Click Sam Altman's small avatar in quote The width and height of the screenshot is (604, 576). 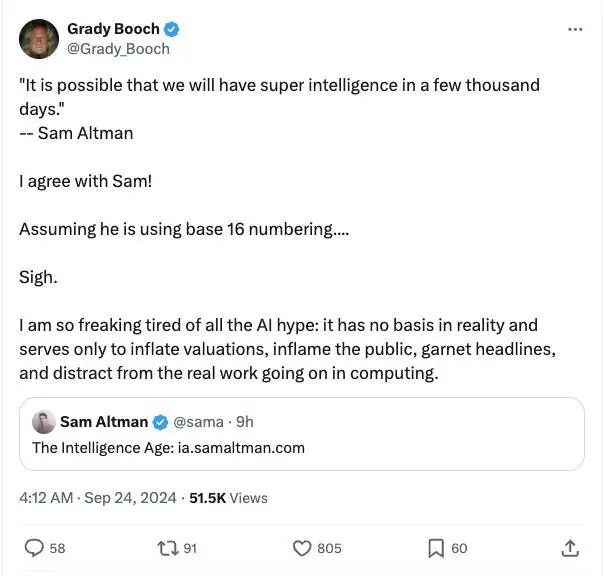click(x=43, y=422)
